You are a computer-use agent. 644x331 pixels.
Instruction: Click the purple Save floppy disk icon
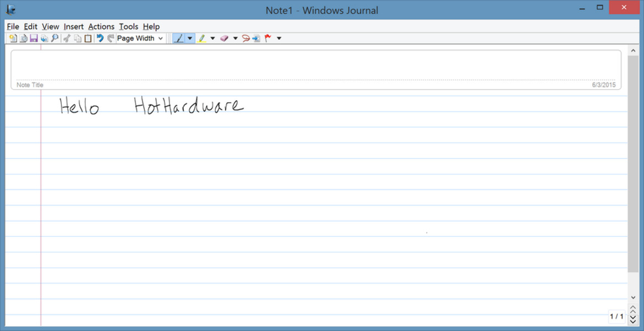(34, 38)
